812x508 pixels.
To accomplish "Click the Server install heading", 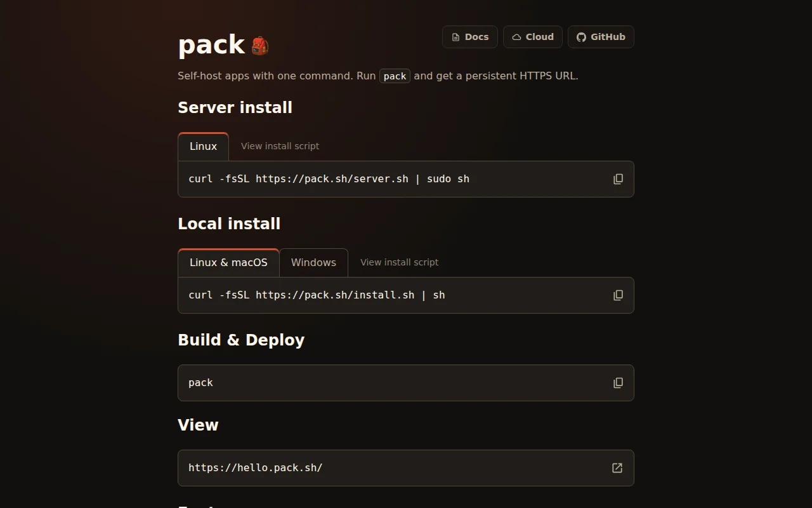I will pos(235,107).
